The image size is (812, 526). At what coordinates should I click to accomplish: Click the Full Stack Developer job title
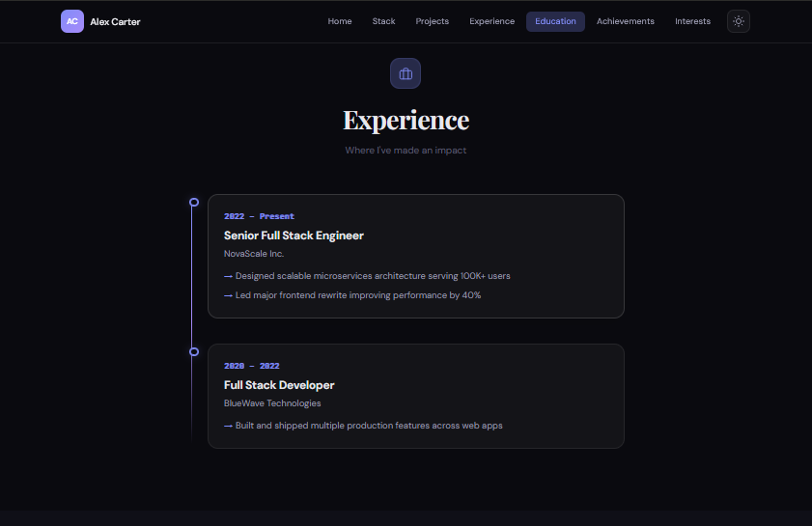(x=279, y=385)
